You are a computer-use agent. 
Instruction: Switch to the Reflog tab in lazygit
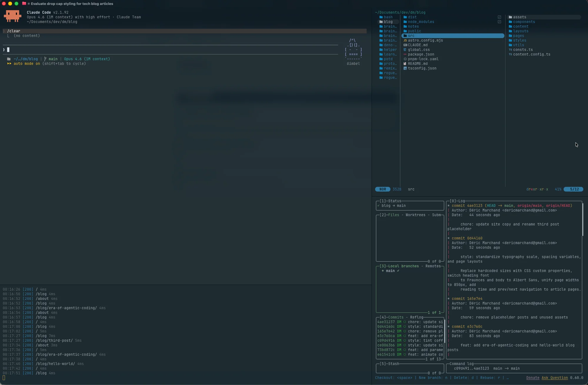click(416, 317)
